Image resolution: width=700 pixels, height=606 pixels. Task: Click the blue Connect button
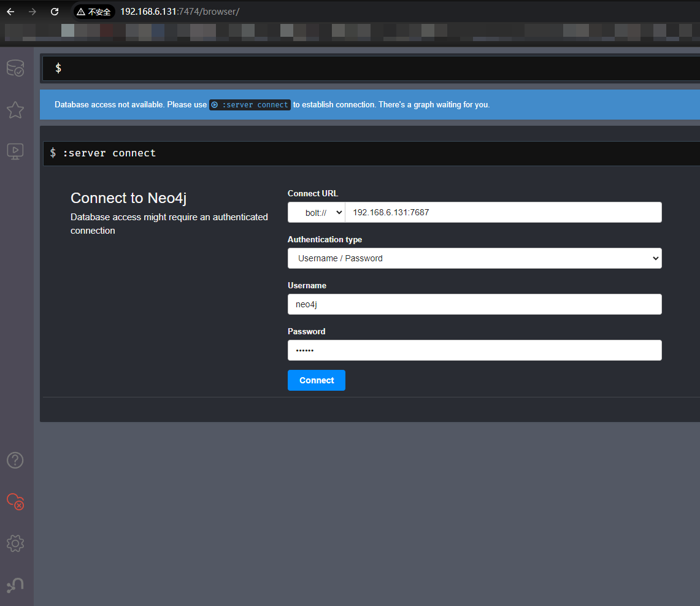point(317,380)
